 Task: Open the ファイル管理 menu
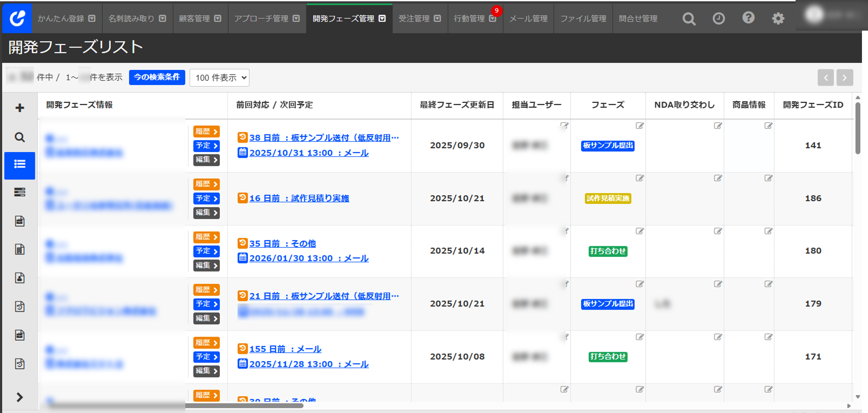(x=583, y=19)
